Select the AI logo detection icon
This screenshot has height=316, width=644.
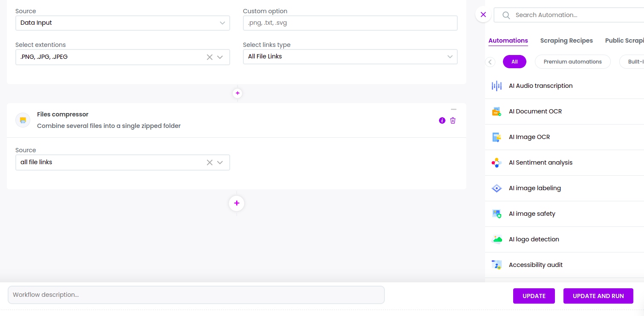(496, 239)
